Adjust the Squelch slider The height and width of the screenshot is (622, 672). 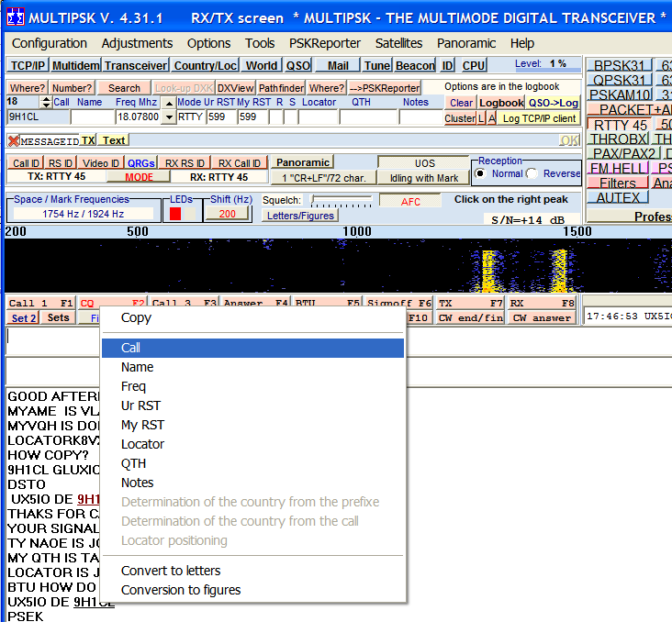click(340, 200)
